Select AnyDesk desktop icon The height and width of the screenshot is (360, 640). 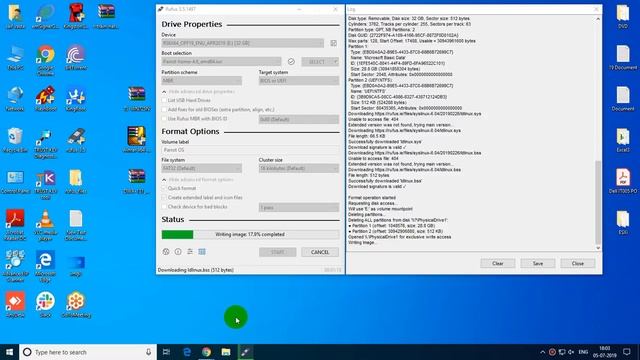point(15,304)
